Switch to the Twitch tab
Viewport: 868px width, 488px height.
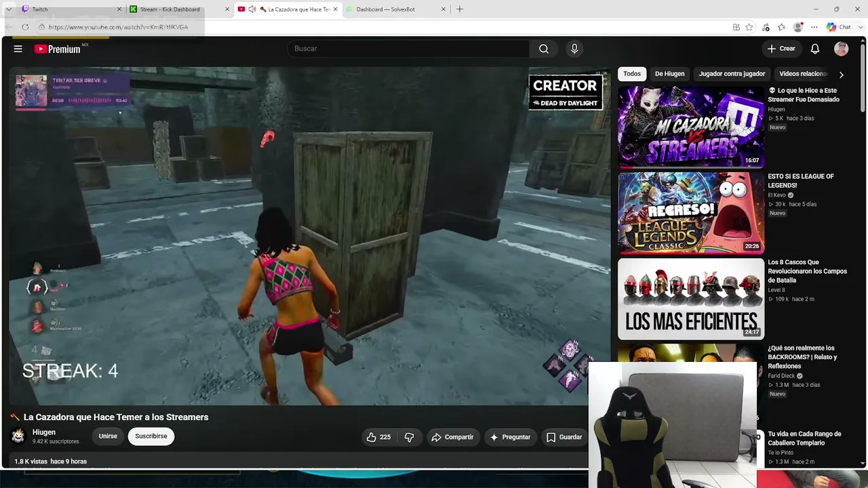tap(71, 9)
